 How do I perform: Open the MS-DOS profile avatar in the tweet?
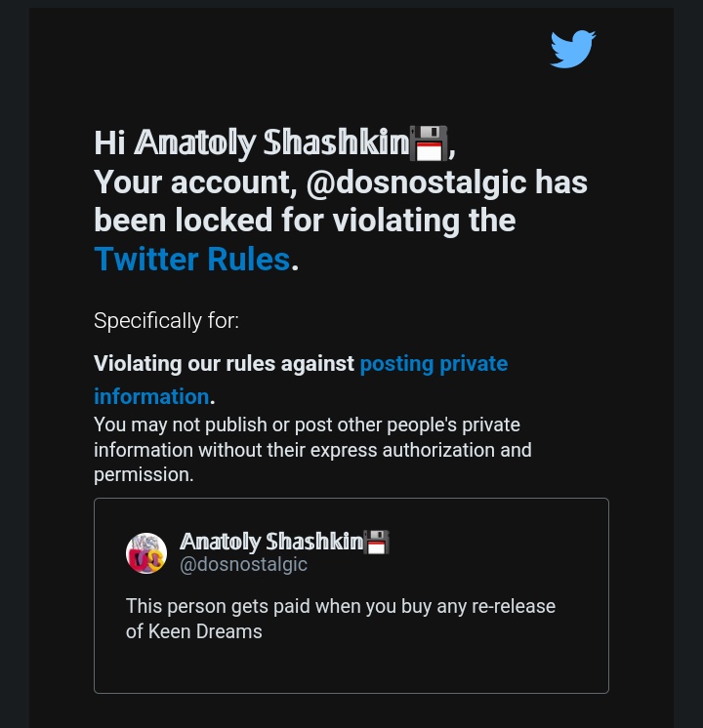tap(146, 553)
